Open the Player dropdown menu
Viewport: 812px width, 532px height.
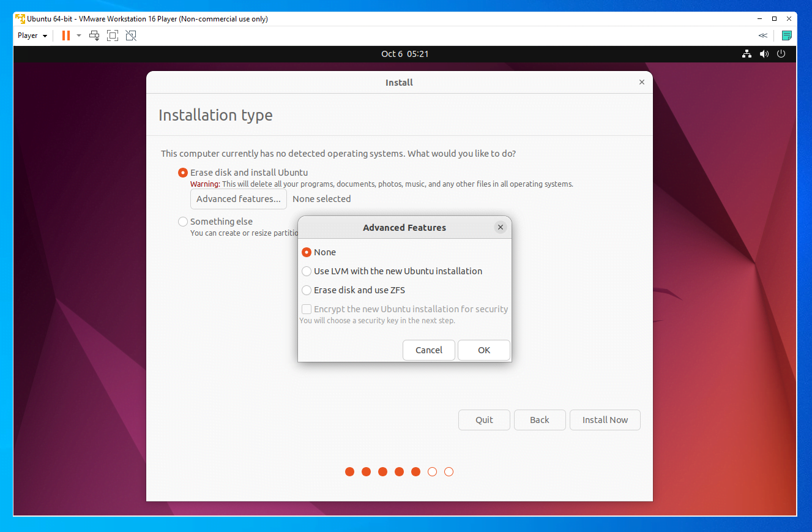[32, 36]
